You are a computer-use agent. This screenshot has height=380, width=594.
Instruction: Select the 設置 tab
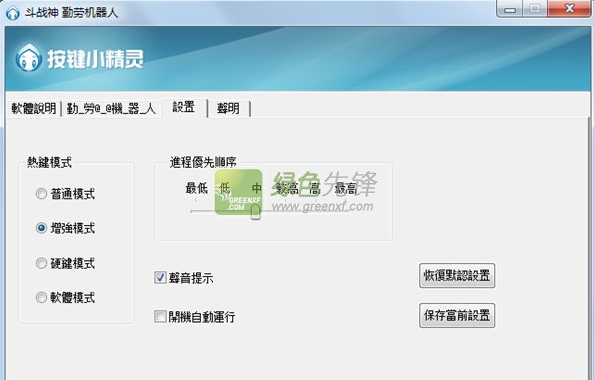click(x=184, y=107)
